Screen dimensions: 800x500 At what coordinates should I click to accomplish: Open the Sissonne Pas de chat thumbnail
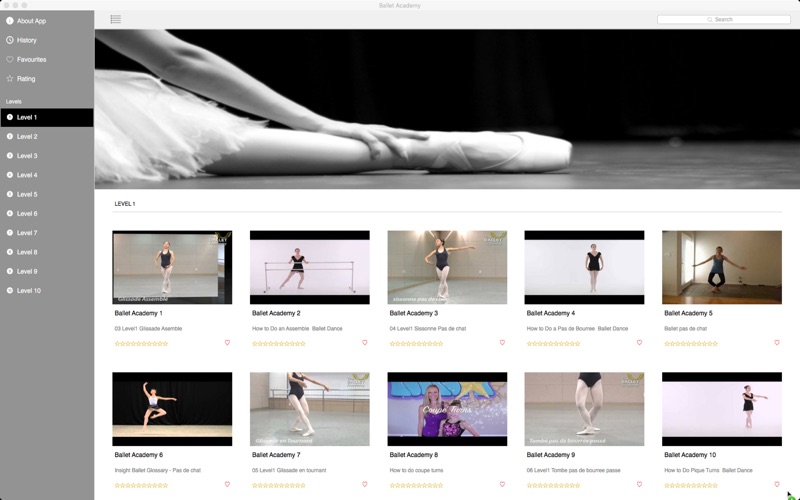click(x=447, y=267)
